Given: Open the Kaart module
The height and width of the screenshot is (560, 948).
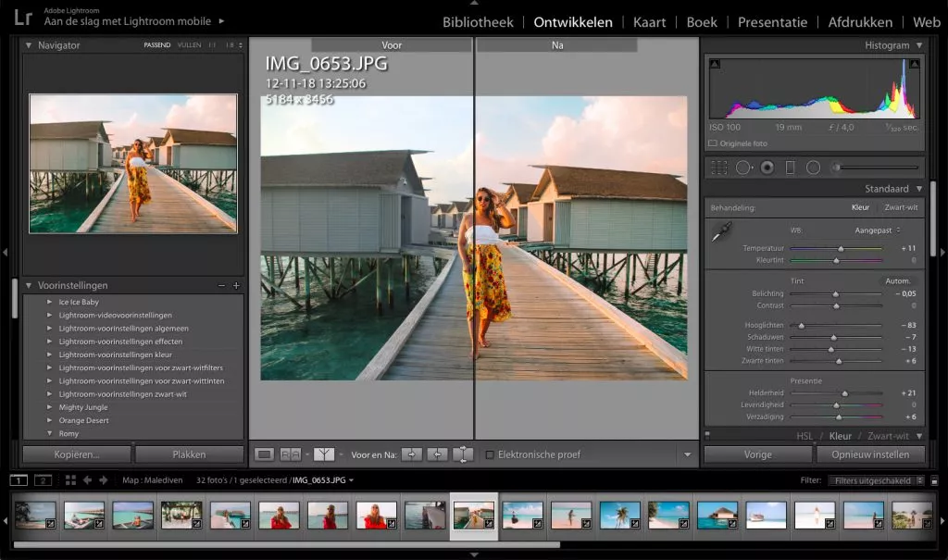Looking at the screenshot, I should tap(649, 22).
